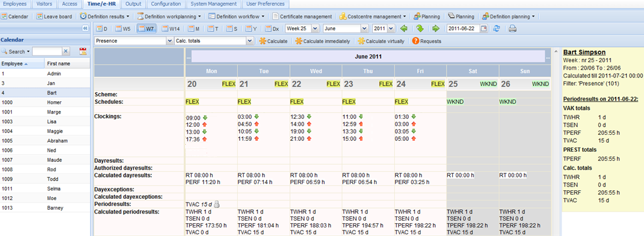This screenshot has width=644, height=236.
Task: Select employee Lisa in the list
Action: (x=45, y=122)
